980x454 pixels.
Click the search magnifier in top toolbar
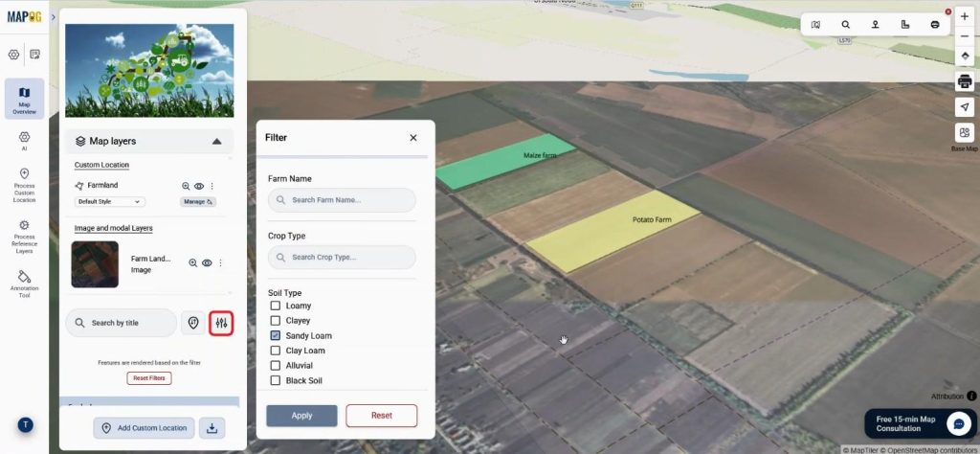(x=846, y=25)
